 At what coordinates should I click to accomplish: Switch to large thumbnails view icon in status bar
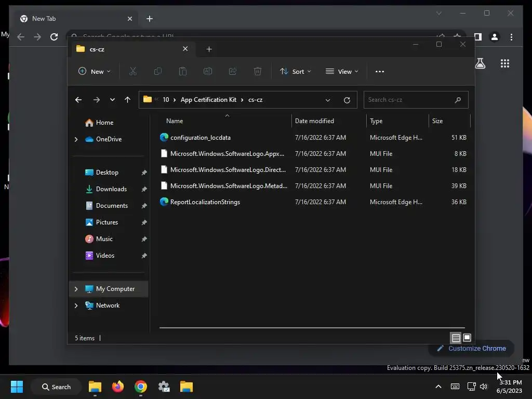click(467, 338)
